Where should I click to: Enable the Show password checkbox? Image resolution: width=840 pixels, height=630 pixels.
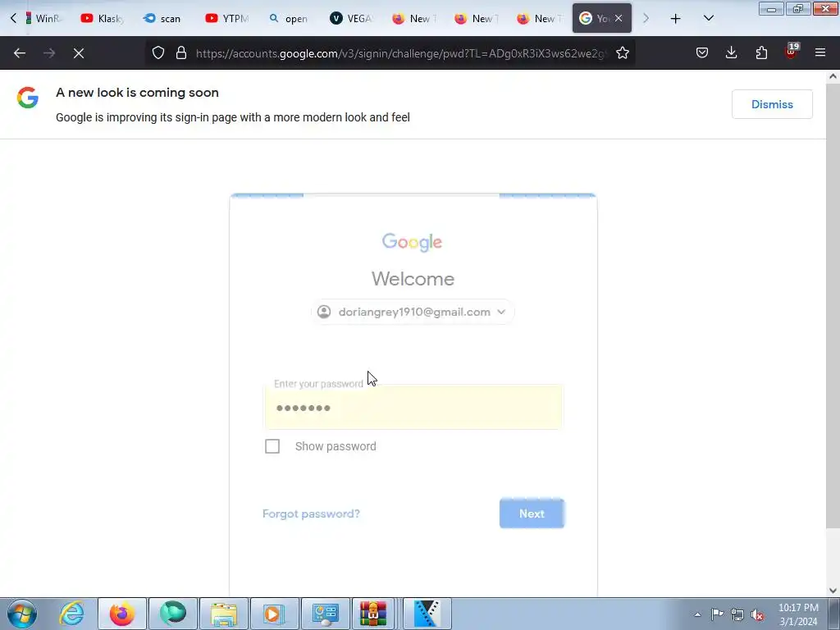coord(272,446)
